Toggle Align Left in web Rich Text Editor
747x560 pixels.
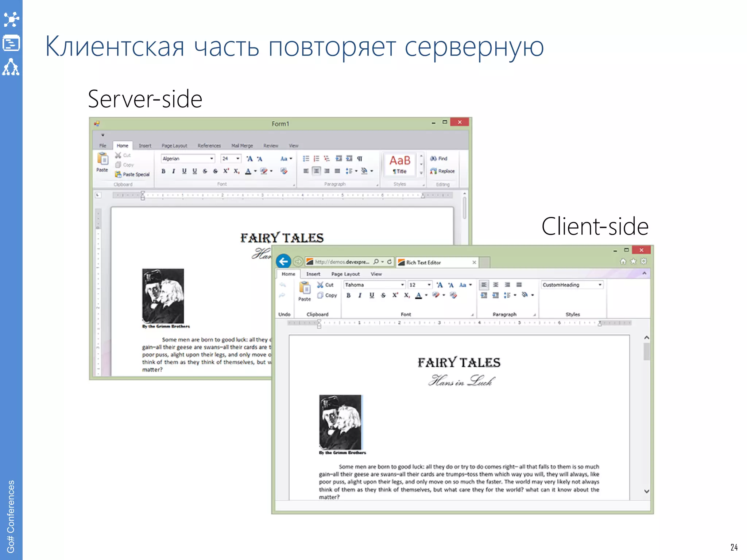pos(484,285)
